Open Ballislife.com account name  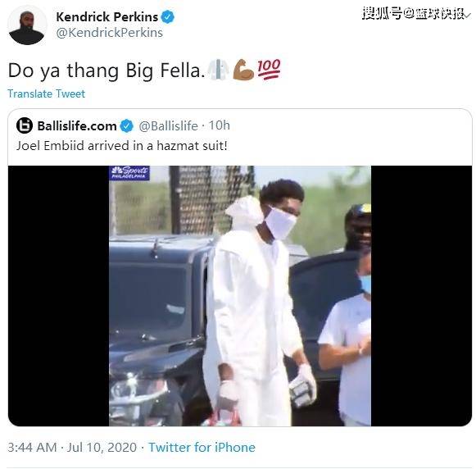[x=77, y=125]
